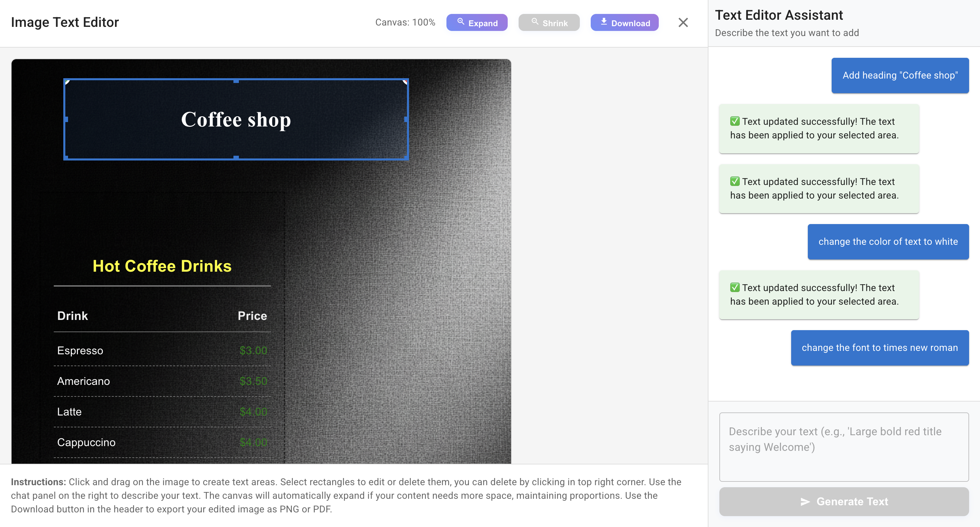Click the bottom-right corner handle of the Coffee shop box

coord(406,157)
